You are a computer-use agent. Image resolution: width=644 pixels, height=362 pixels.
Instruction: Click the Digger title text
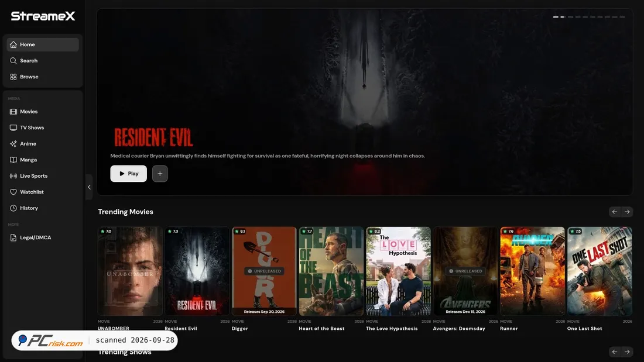(240, 328)
